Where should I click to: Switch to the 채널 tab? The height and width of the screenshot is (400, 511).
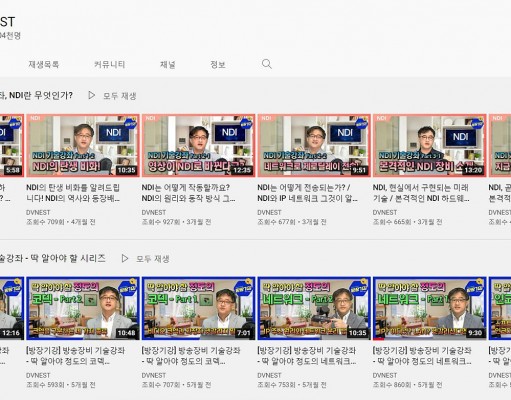[x=168, y=64]
